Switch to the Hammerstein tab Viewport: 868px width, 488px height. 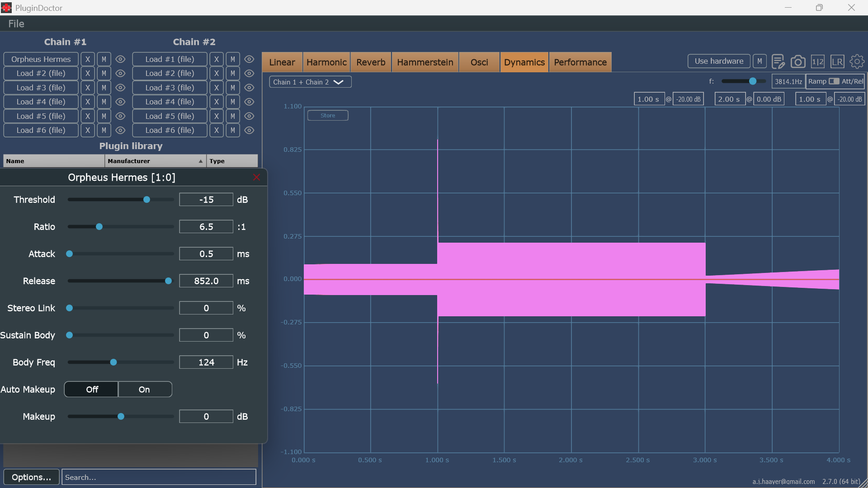click(x=425, y=62)
